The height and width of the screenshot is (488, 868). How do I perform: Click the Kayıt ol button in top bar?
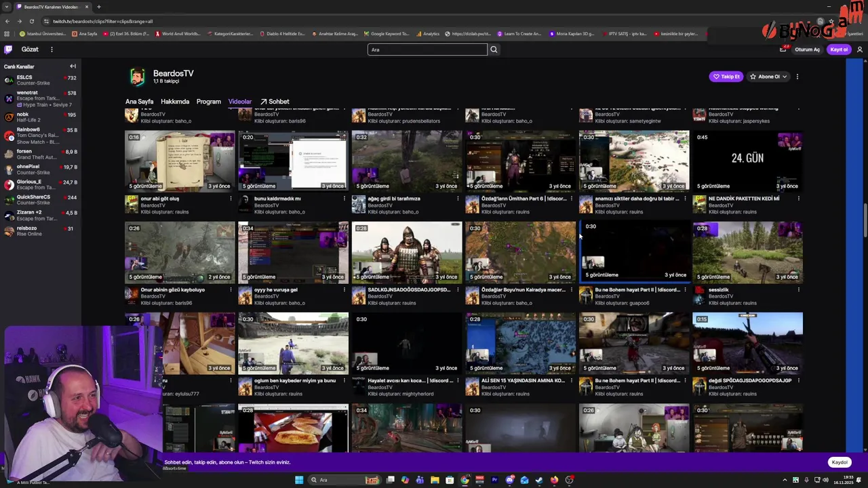tap(840, 49)
